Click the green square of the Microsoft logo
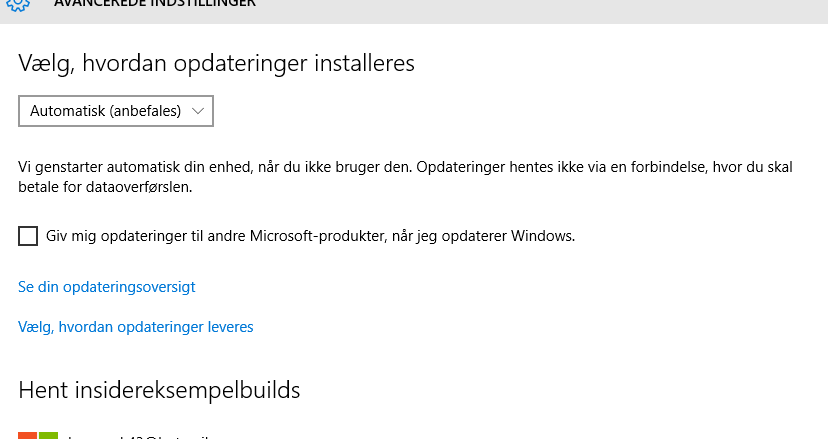The image size is (828, 439). (x=49, y=435)
